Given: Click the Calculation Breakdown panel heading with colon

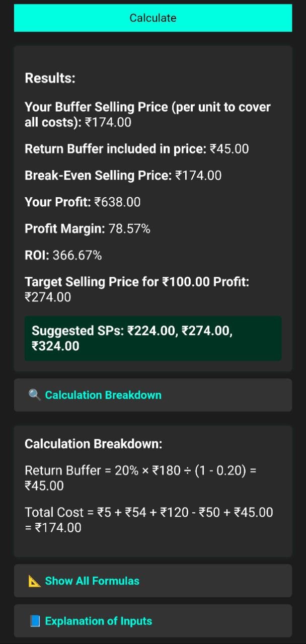Looking at the screenshot, I should [94, 444].
